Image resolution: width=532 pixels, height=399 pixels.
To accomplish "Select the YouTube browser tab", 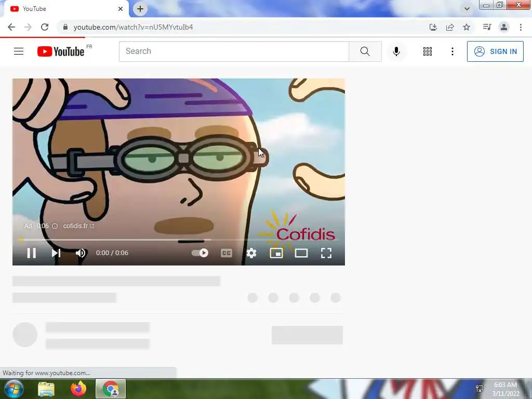I will click(65, 9).
